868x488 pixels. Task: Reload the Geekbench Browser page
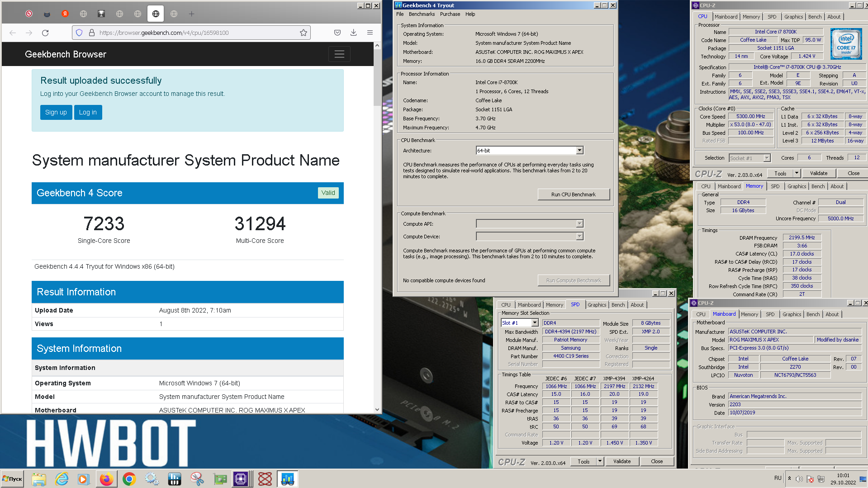pos(45,33)
